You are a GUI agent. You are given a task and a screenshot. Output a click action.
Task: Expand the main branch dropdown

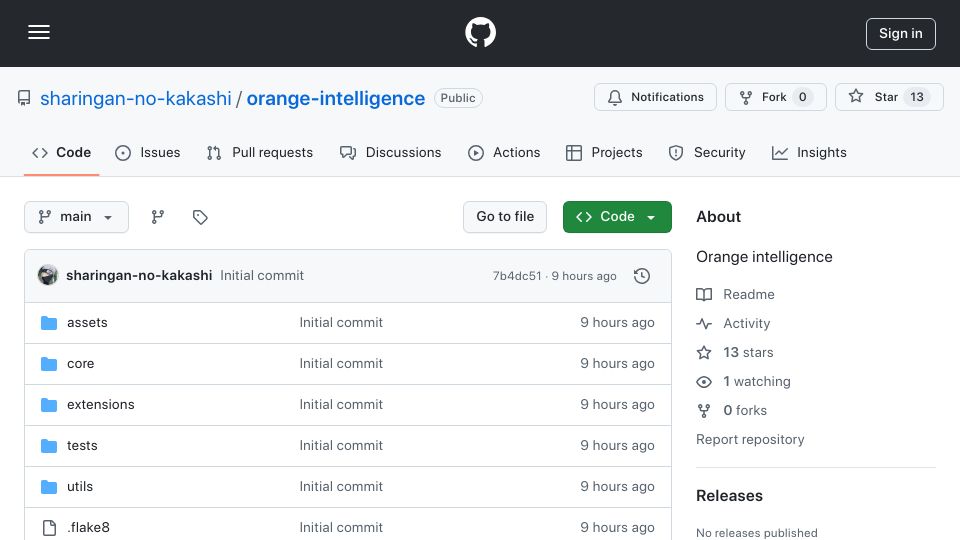click(x=77, y=217)
